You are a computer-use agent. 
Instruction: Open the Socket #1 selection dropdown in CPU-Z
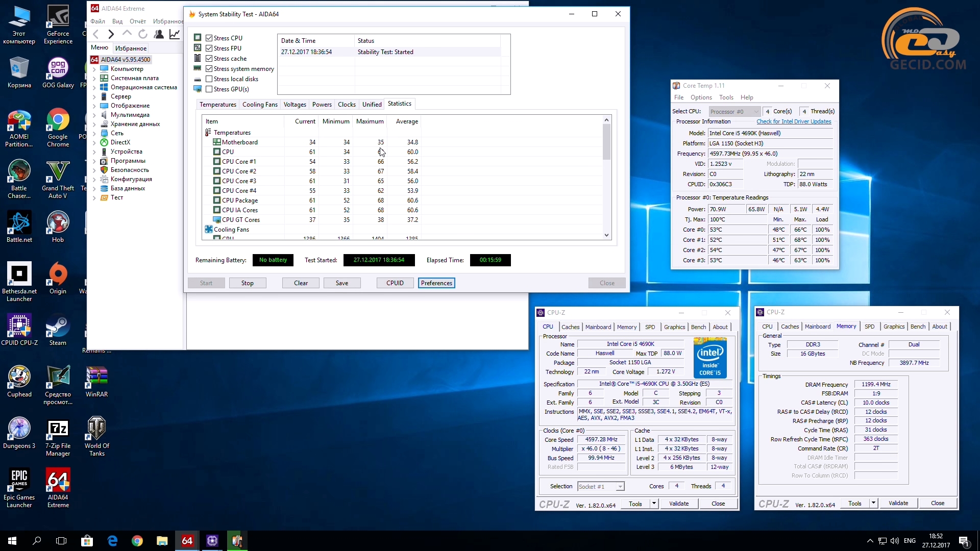(601, 487)
